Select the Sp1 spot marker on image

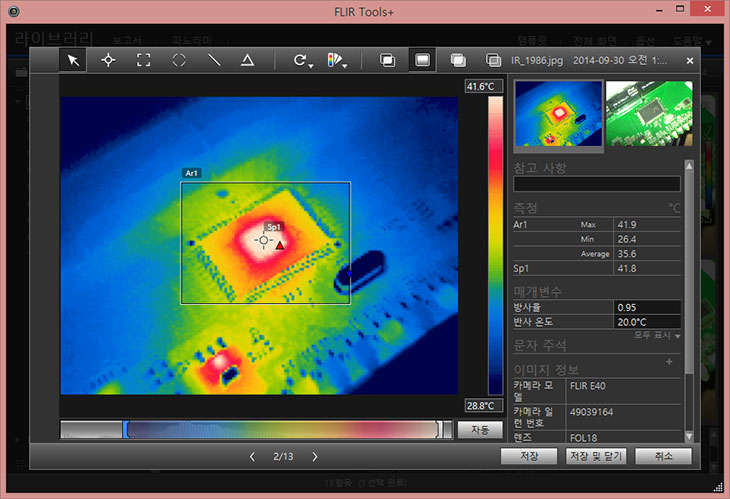pos(264,240)
